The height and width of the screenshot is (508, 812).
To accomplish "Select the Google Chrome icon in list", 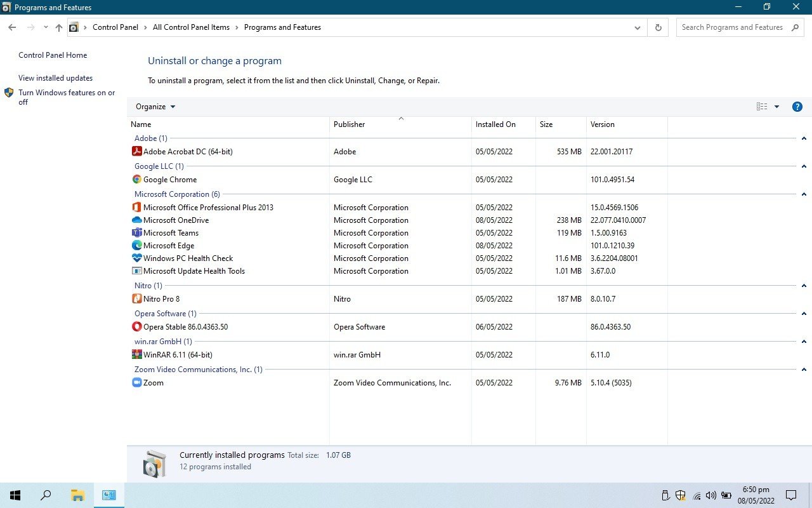I will tap(136, 180).
